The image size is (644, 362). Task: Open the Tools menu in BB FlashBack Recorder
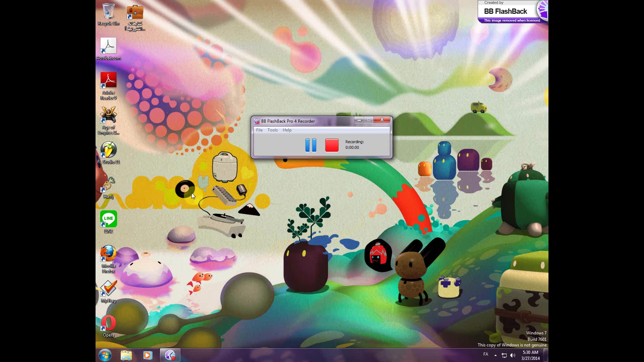tap(272, 130)
